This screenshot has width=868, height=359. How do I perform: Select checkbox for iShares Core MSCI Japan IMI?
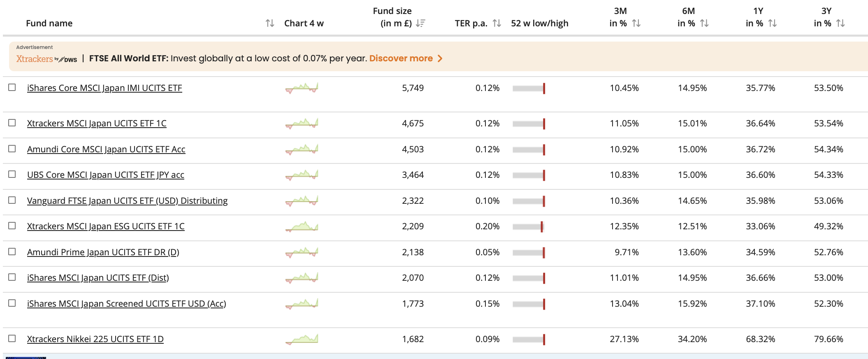coord(12,87)
